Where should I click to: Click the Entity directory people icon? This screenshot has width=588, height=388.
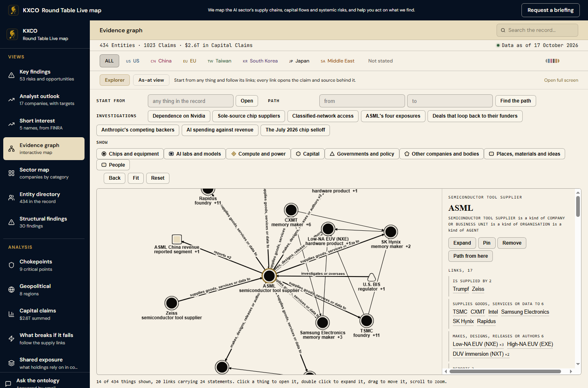click(11, 198)
